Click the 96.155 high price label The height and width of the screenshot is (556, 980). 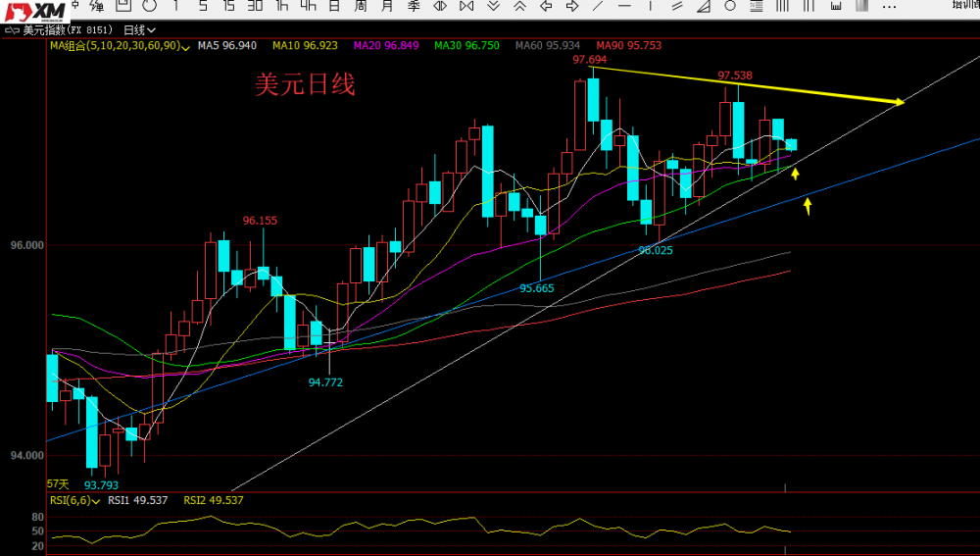(x=260, y=221)
